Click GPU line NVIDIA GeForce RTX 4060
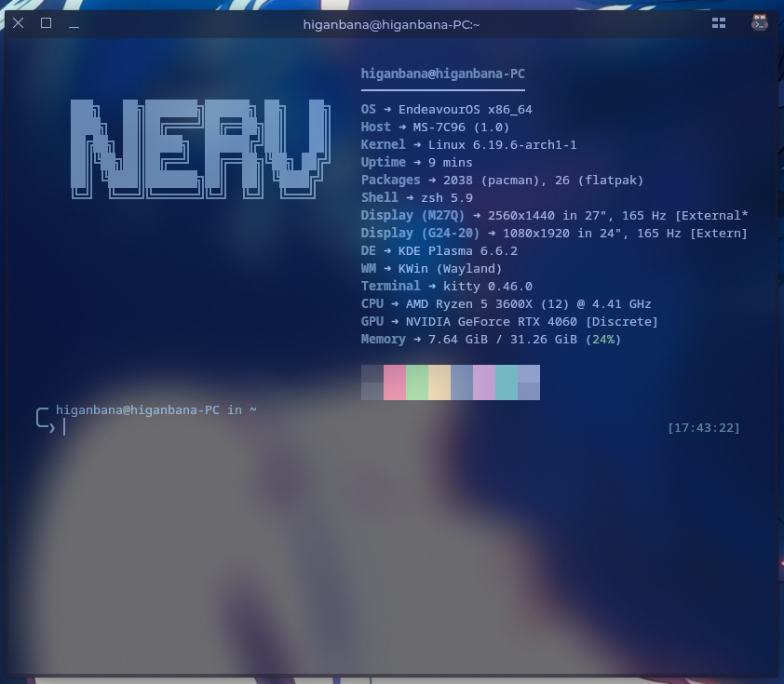Viewport: 784px width, 684px height. tap(509, 322)
